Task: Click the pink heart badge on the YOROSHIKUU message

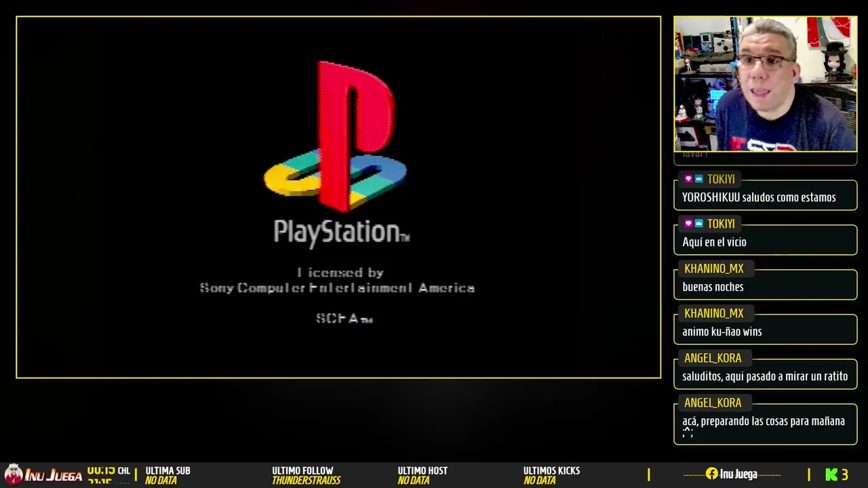Action: click(688, 179)
